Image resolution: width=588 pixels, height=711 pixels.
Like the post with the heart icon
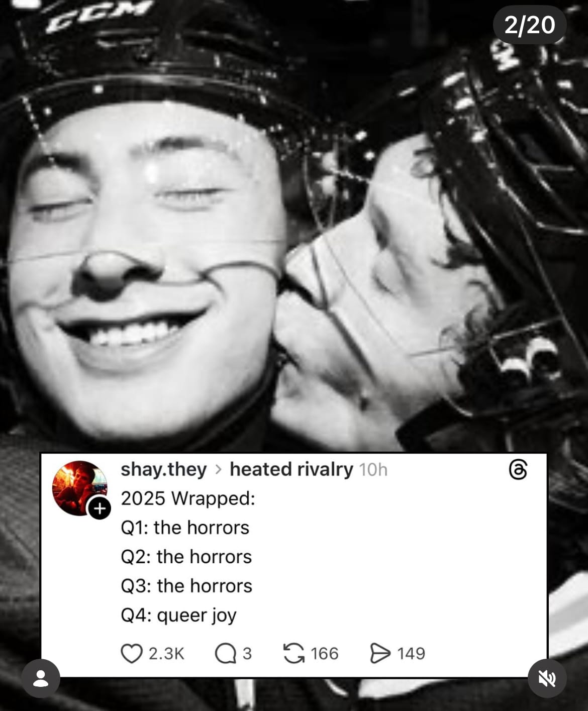(x=132, y=653)
